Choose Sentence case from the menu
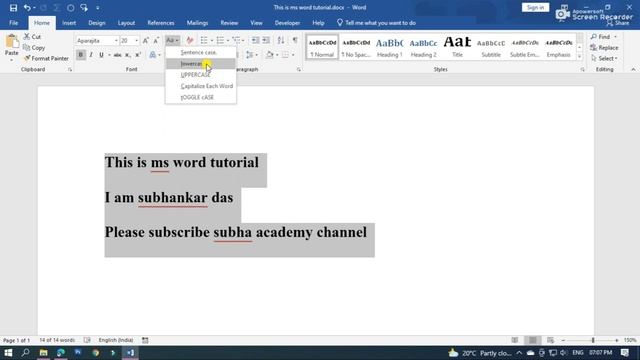 (x=201, y=53)
